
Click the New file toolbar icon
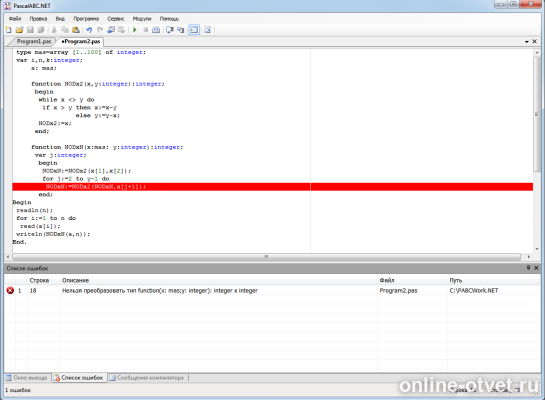click(8, 30)
